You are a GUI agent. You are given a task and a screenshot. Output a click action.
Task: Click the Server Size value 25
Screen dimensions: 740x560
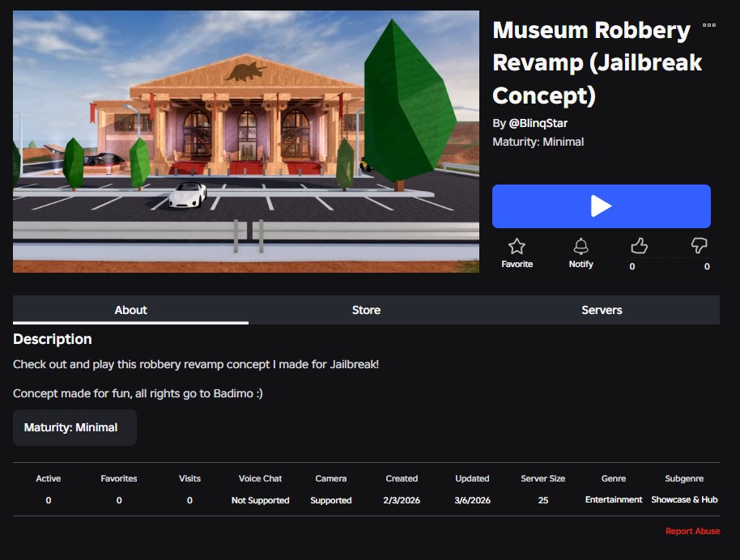pyautogui.click(x=543, y=500)
